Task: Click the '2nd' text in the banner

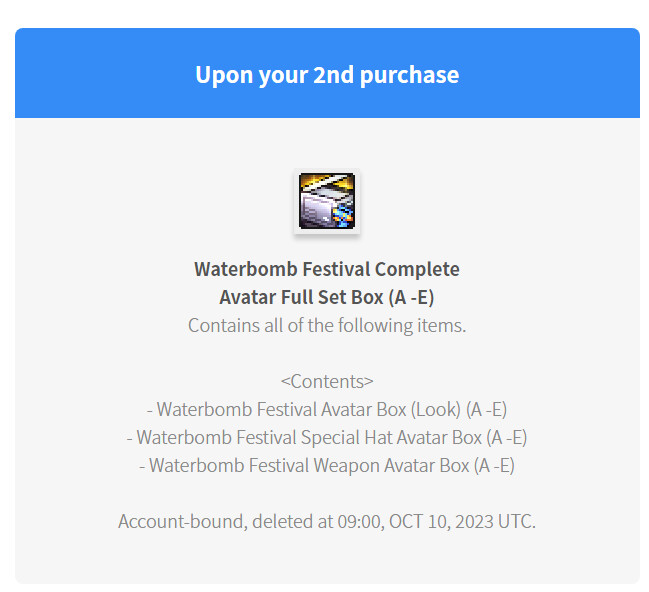Action: point(334,75)
